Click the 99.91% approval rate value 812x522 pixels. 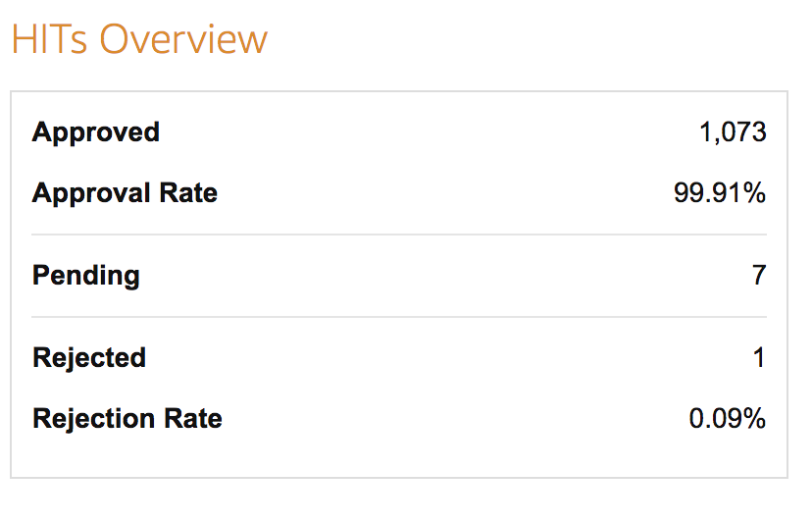click(719, 193)
